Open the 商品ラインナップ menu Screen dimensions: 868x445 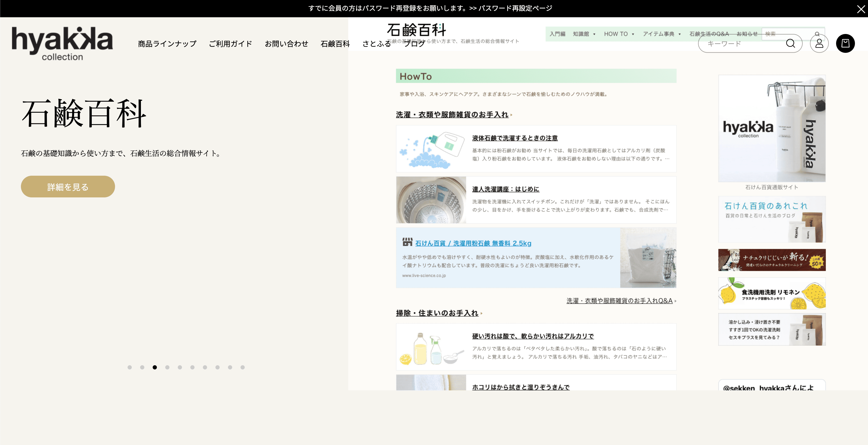point(167,44)
